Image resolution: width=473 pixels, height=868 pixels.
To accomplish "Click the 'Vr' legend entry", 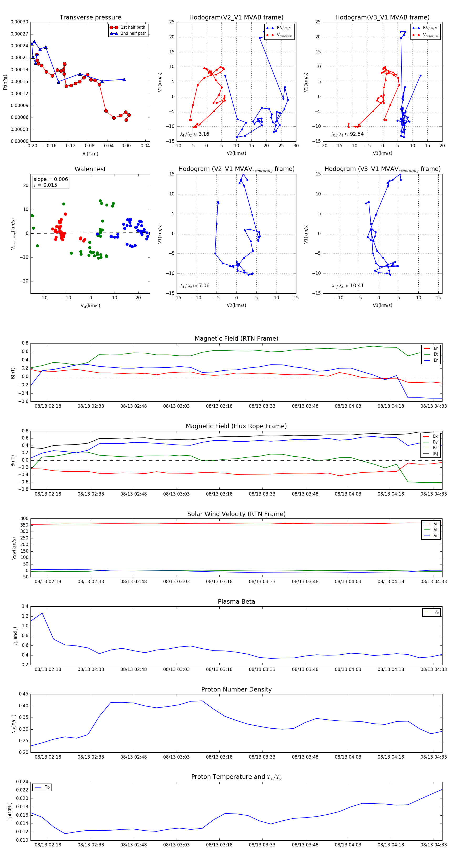I will coord(431,524).
